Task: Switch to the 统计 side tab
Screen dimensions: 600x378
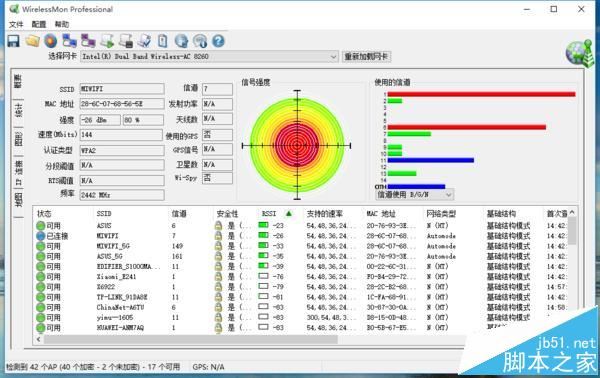Action: [18, 111]
